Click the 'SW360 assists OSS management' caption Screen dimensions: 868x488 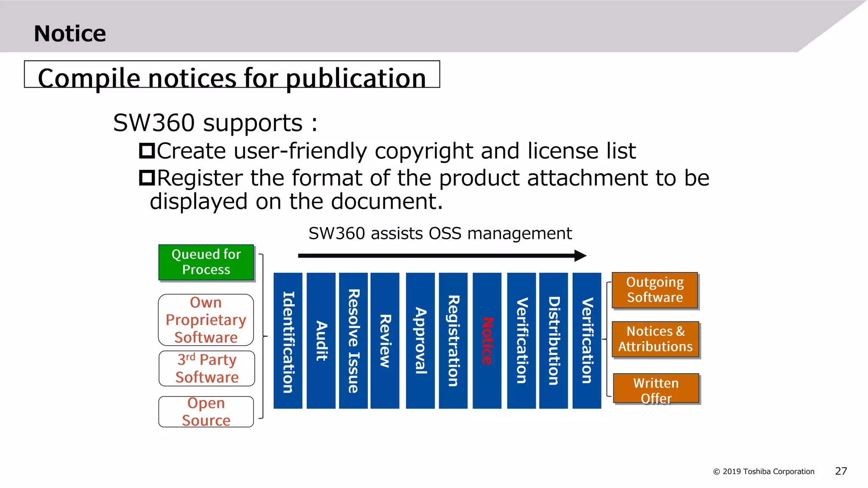tap(440, 233)
